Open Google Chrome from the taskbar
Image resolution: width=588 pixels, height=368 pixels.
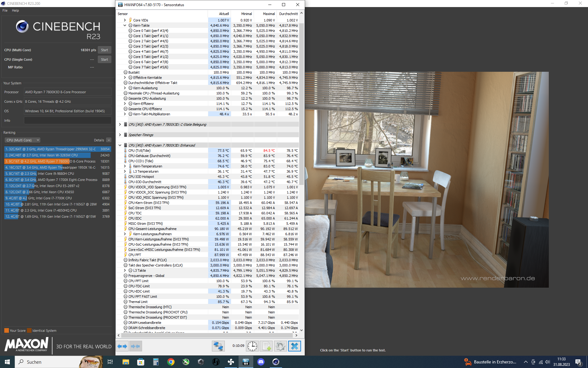[x=171, y=362]
